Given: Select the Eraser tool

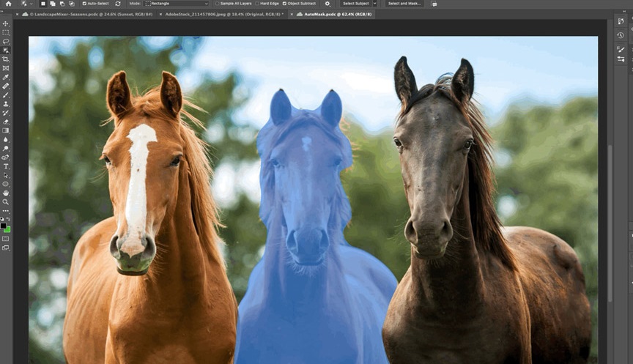Looking at the screenshot, I should click(x=6, y=122).
